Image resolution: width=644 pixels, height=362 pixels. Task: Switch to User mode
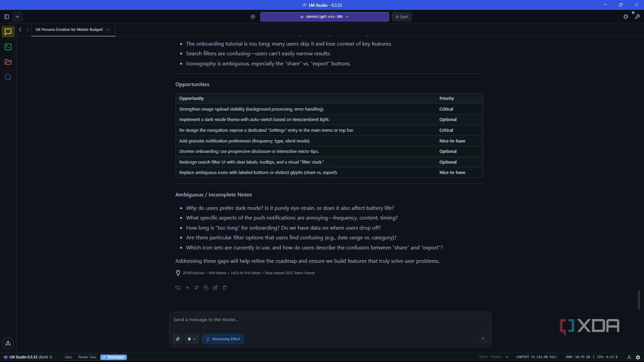(x=68, y=357)
